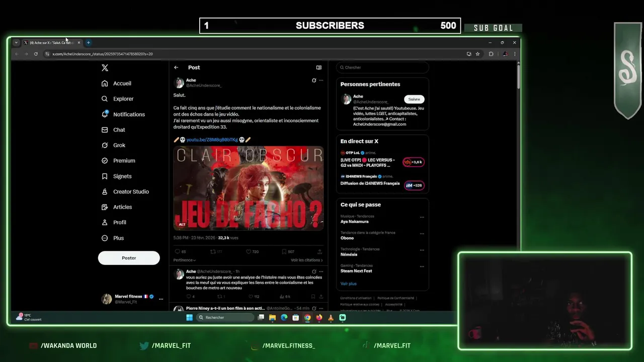Click Suivre to follow Ache
The width and height of the screenshot is (644, 362).
click(414, 99)
